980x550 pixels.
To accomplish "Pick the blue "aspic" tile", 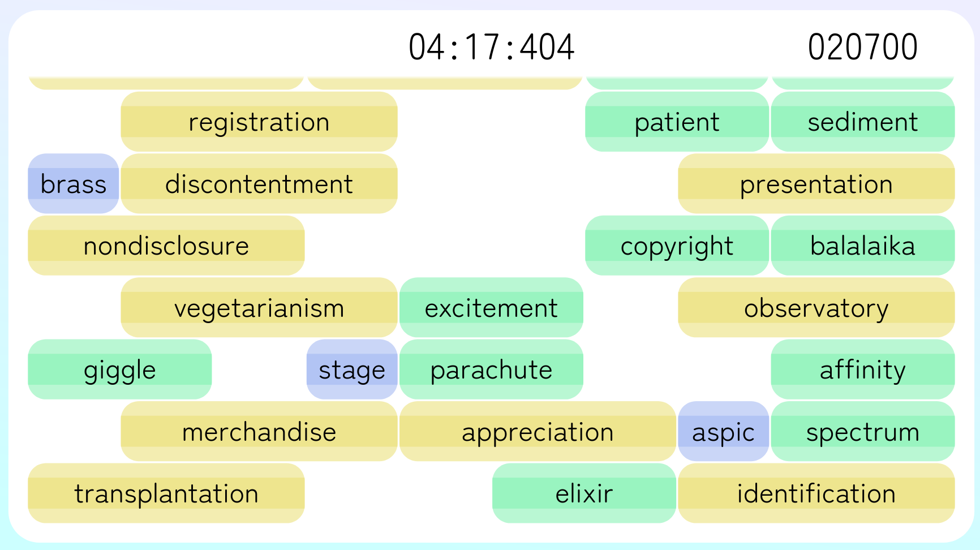I will pos(723,432).
